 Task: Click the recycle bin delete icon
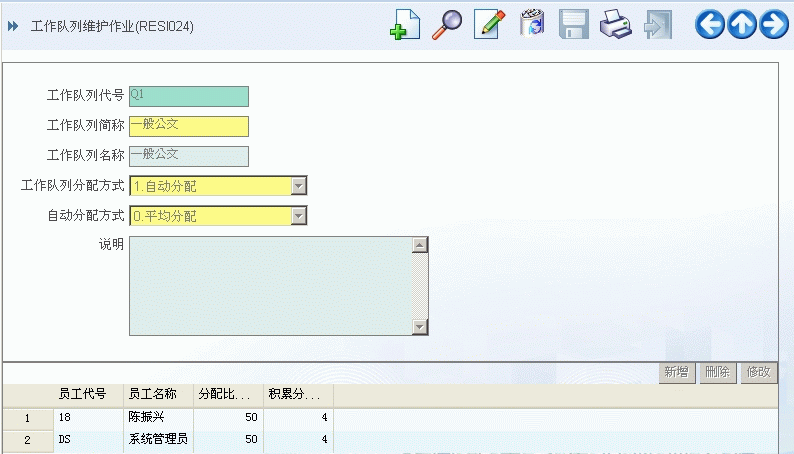pos(531,25)
